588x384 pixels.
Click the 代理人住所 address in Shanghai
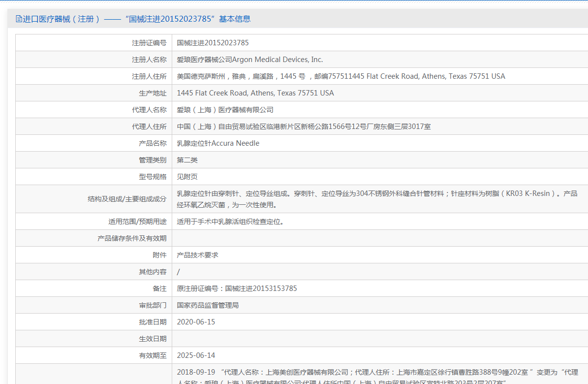[304, 127]
